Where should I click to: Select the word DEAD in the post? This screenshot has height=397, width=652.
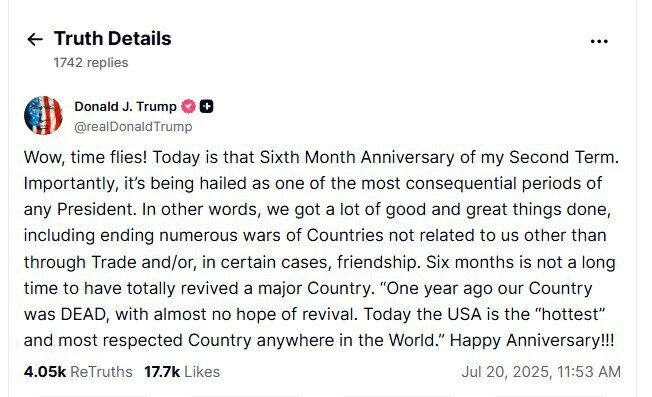84,314
